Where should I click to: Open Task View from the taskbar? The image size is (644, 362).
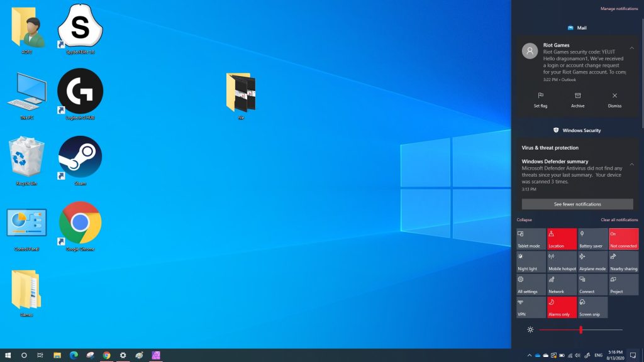(x=40, y=356)
